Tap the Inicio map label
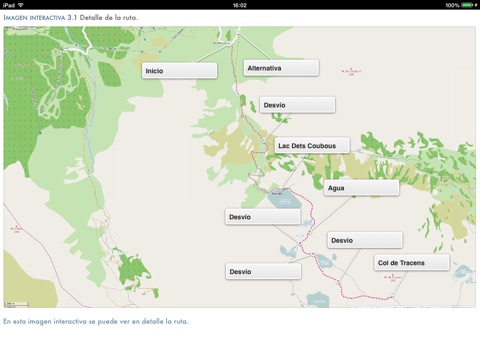 coord(179,71)
